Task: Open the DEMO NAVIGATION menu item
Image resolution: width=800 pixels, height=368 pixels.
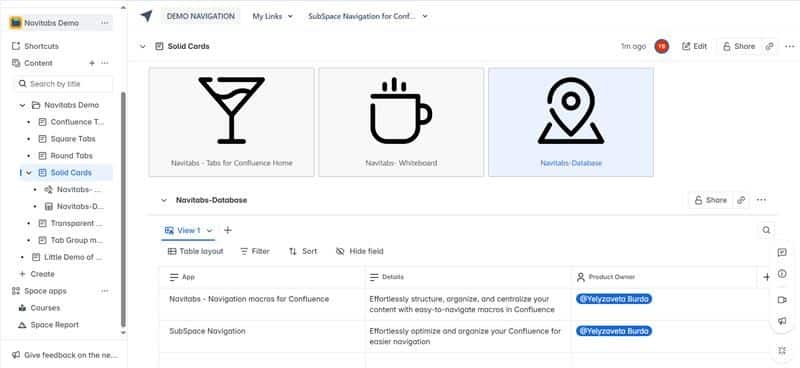Action: [201, 16]
